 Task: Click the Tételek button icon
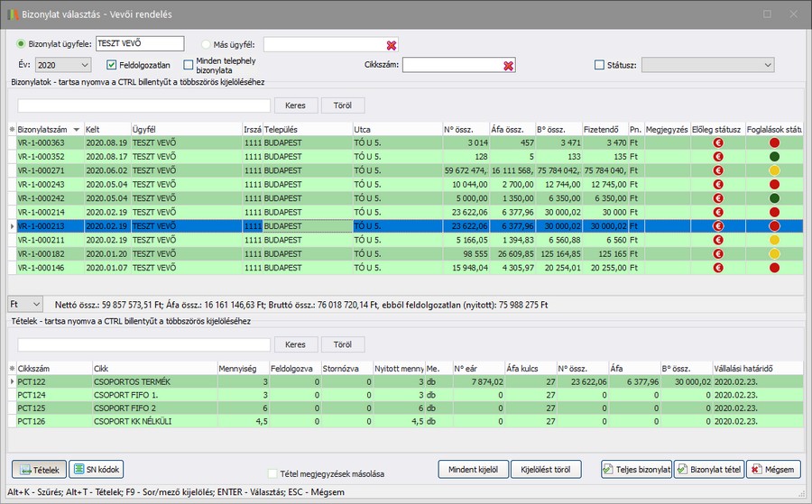(23, 470)
